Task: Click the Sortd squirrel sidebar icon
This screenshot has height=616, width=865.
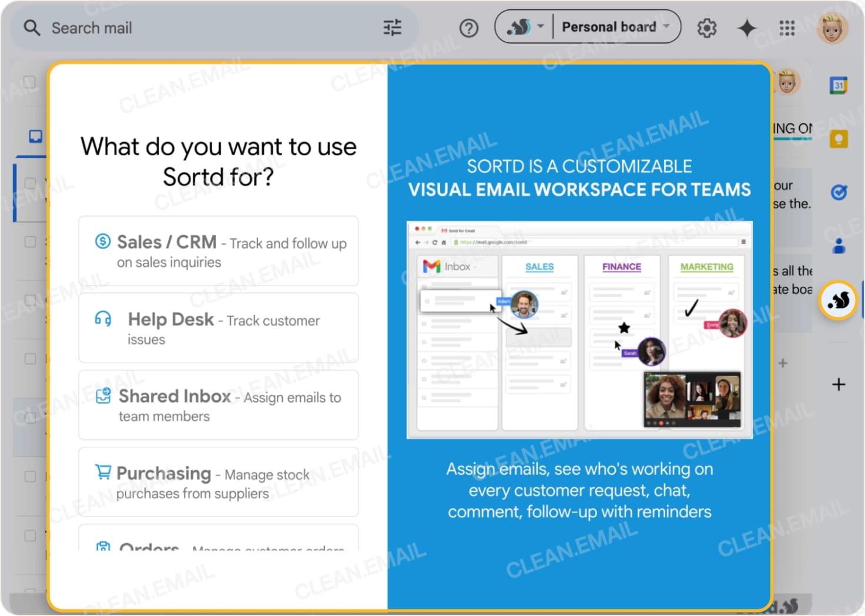Action: [839, 300]
